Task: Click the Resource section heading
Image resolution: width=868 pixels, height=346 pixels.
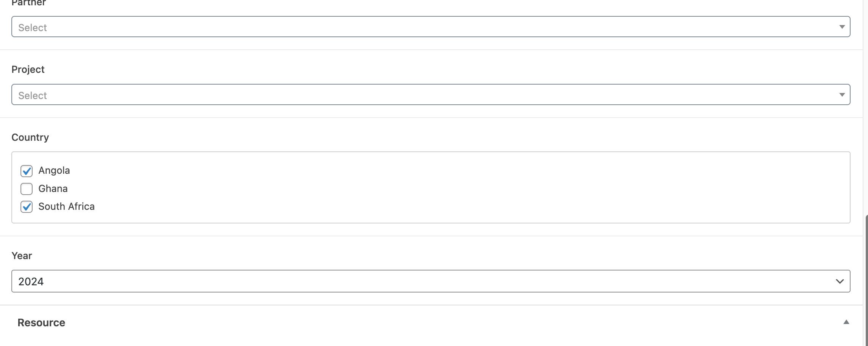Action: click(41, 322)
